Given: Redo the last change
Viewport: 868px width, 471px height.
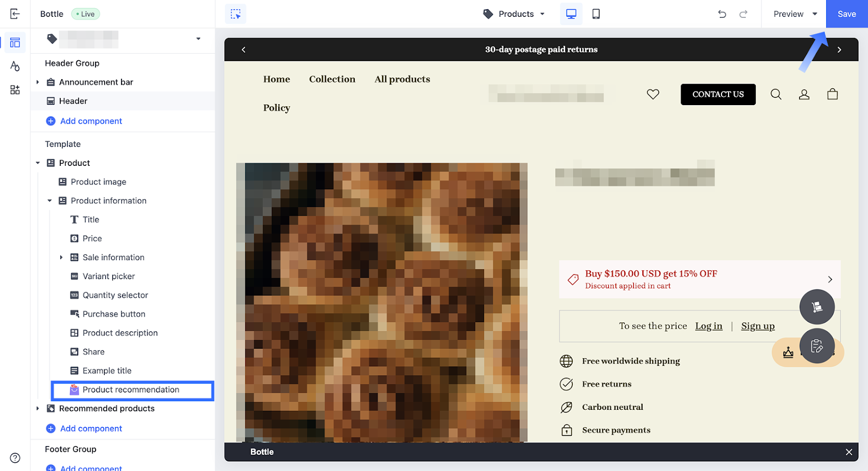Looking at the screenshot, I should click(743, 14).
